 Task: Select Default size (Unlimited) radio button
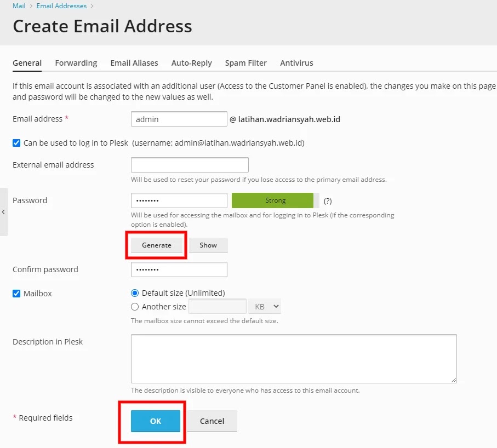[x=135, y=293]
